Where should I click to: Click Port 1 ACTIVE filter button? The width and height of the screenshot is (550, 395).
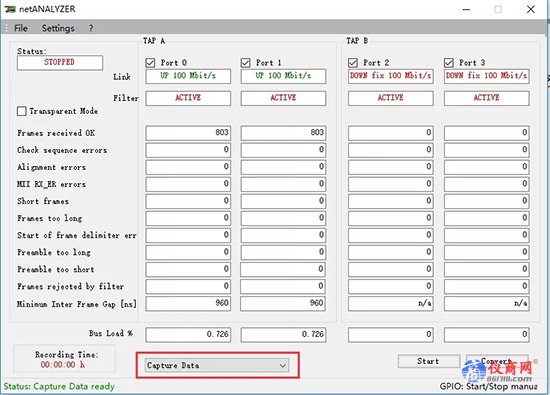(283, 98)
